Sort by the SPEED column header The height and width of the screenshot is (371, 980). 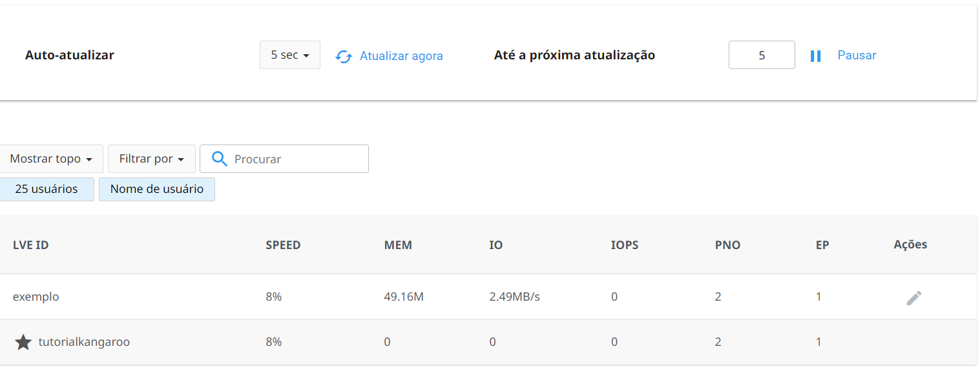[283, 245]
